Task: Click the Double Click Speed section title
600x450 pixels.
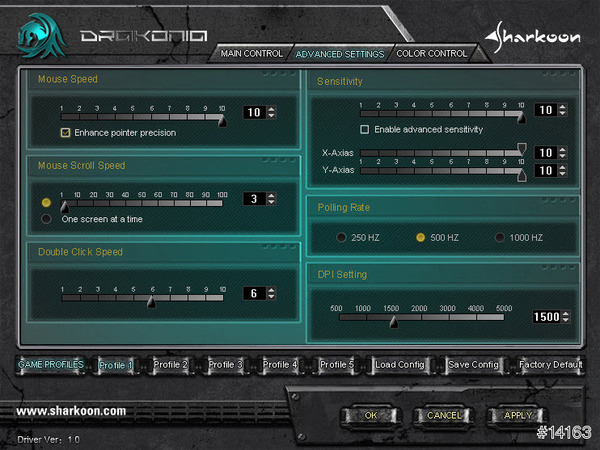Action: coord(80,252)
